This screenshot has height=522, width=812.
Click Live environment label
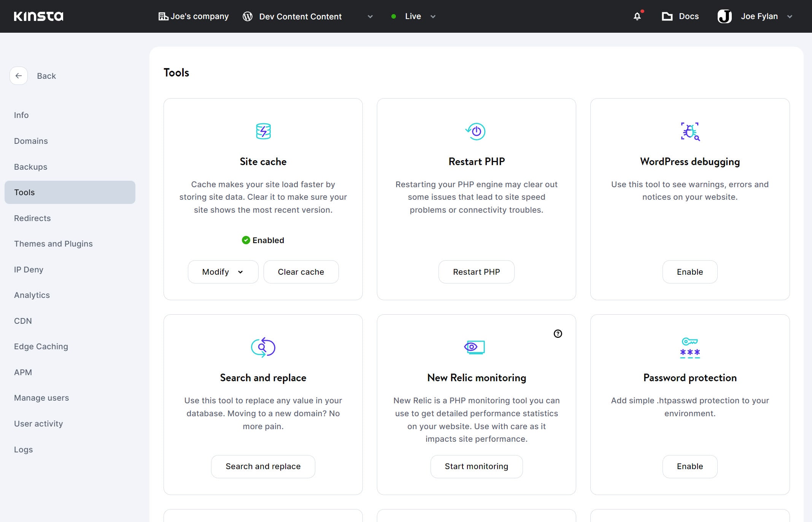click(x=413, y=16)
